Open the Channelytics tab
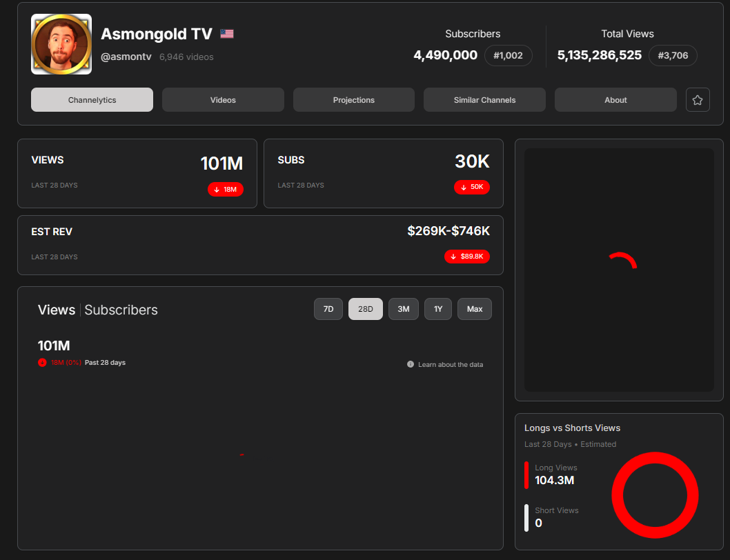 pos(92,99)
